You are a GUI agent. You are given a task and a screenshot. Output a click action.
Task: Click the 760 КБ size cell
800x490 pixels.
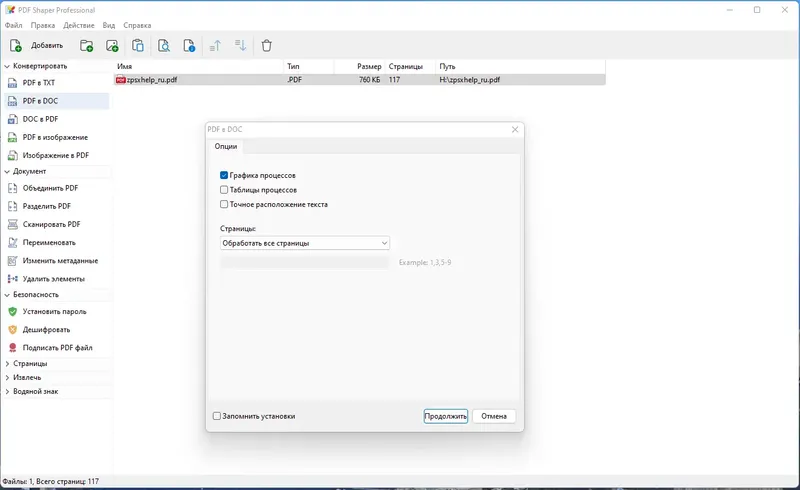(x=369, y=80)
